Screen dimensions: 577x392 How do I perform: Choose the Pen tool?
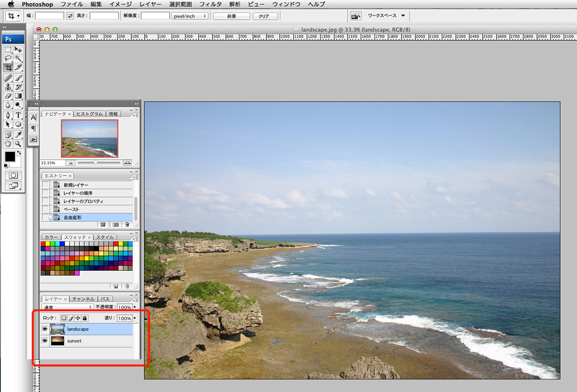click(x=8, y=115)
